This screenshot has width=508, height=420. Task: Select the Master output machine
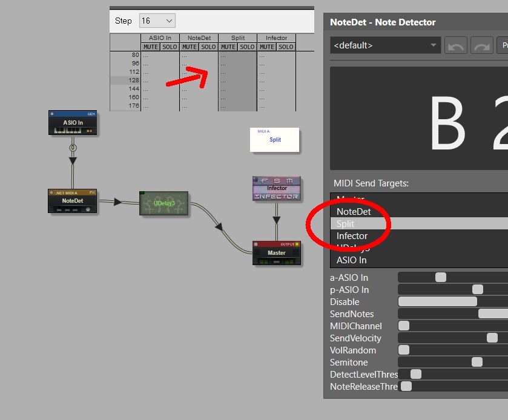pyautogui.click(x=277, y=253)
